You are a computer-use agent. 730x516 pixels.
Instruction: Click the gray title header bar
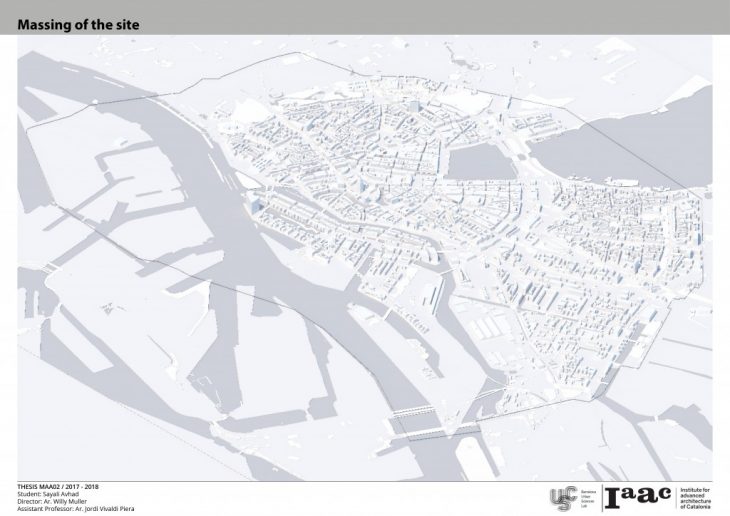click(x=400, y=18)
